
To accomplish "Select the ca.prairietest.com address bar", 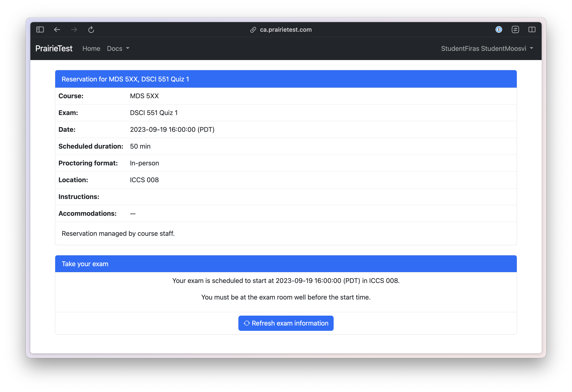I will point(286,29).
